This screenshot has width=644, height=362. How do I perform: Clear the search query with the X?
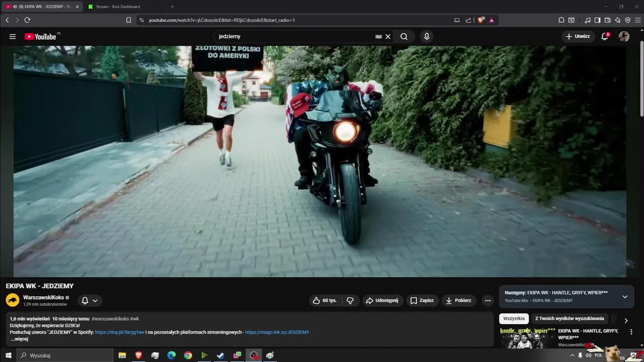388,37
